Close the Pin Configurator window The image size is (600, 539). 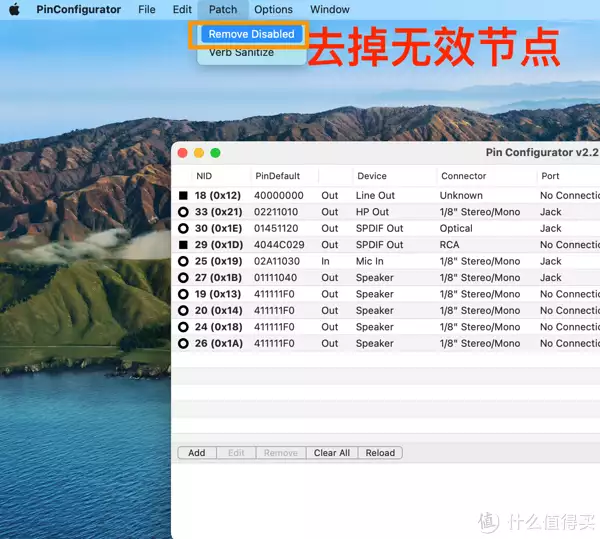coord(183,153)
